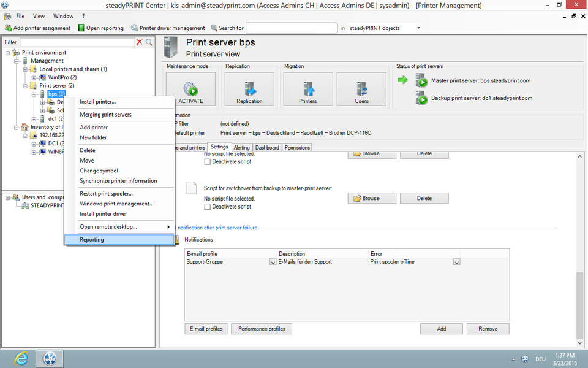Click the master print server status icon
588x368 pixels.
pos(421,80)
